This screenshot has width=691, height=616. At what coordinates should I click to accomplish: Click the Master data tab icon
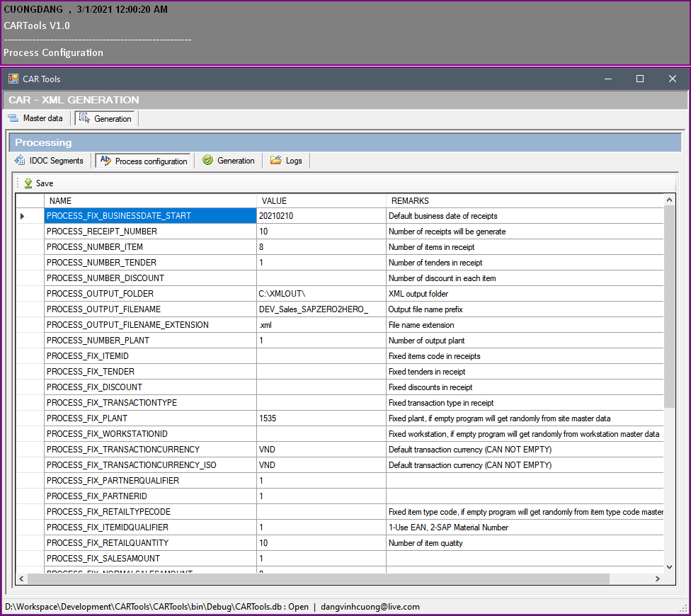click(x=13, y=118)
